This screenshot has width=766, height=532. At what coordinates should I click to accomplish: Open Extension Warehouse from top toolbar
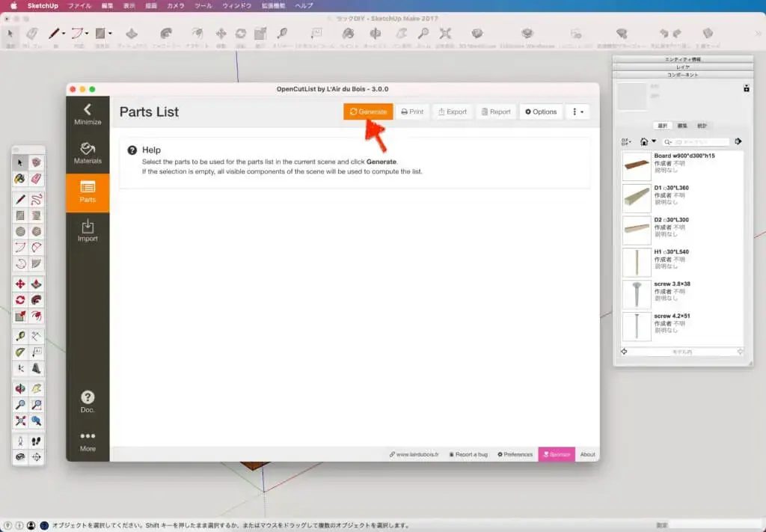pos(527,34)
